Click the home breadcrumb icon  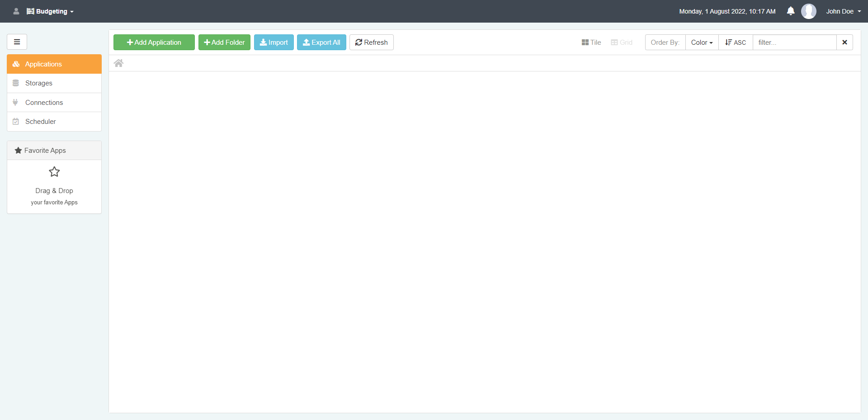[x=118, y=63]
